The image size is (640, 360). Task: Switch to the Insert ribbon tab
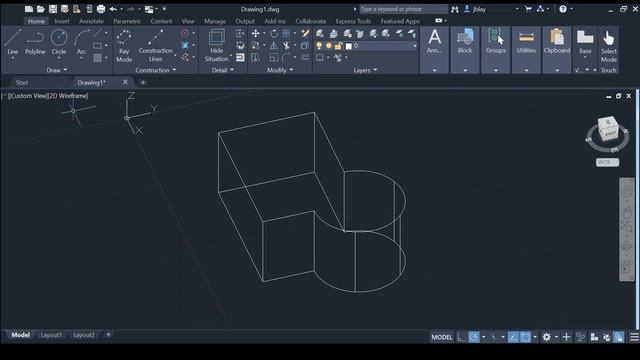(x=62, y=21)
